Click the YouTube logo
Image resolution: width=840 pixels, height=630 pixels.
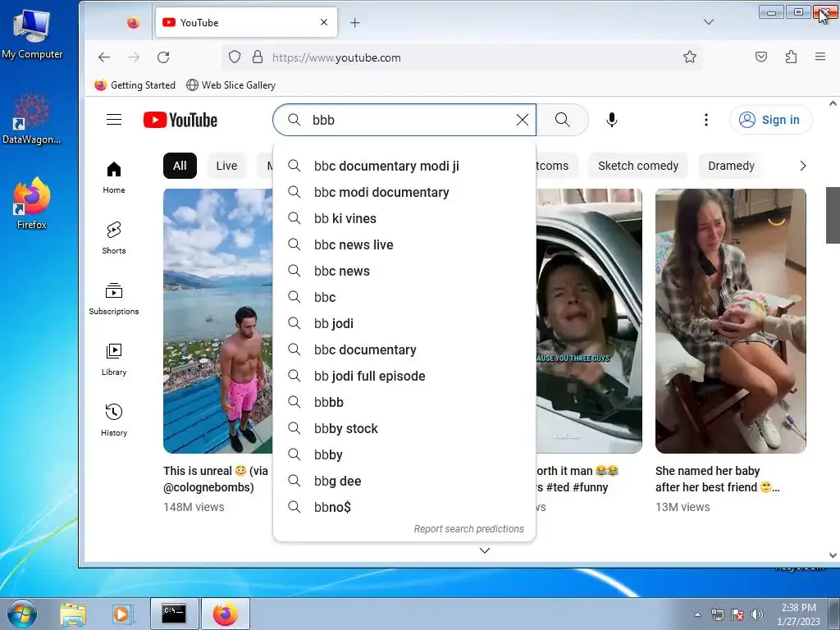(180, 120)
